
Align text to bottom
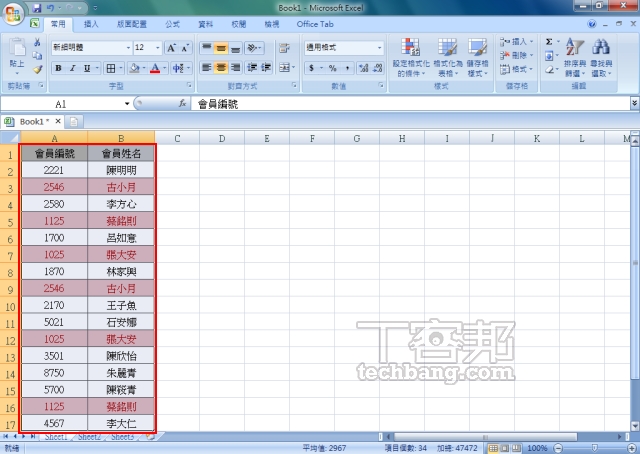(235, 48)
